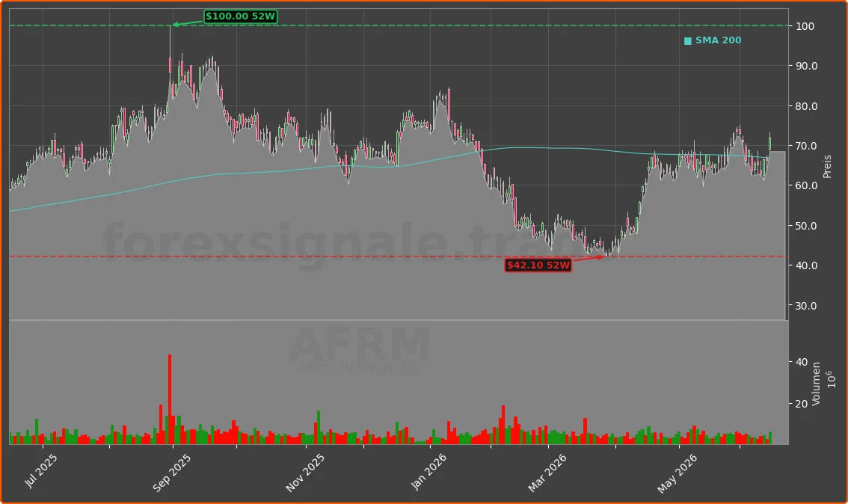This screenshot has height=504, width=848.
Task: Click the 40.0 price axis value
Action: tap(806, 265)
